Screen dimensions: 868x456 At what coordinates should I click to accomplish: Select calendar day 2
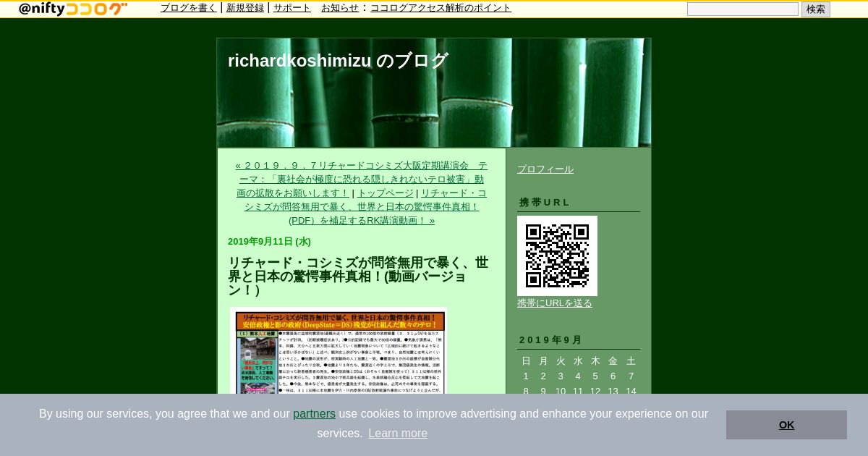pyautogui.click(x=543, y=376)
